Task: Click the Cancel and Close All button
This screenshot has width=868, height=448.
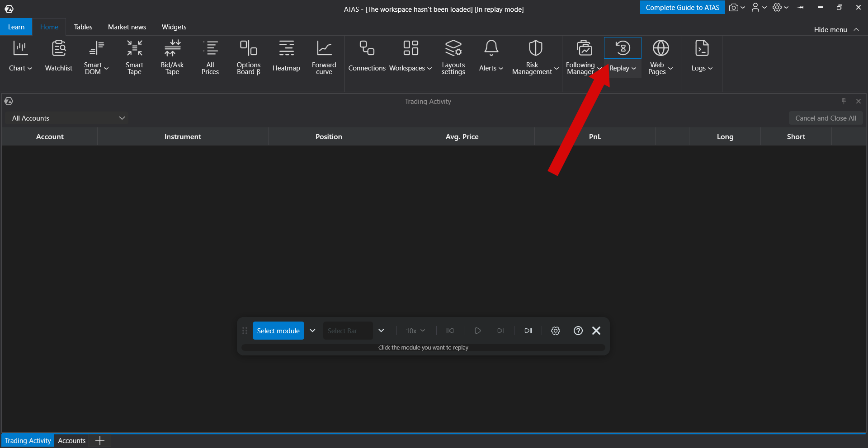Action: (x=826, y=118)
